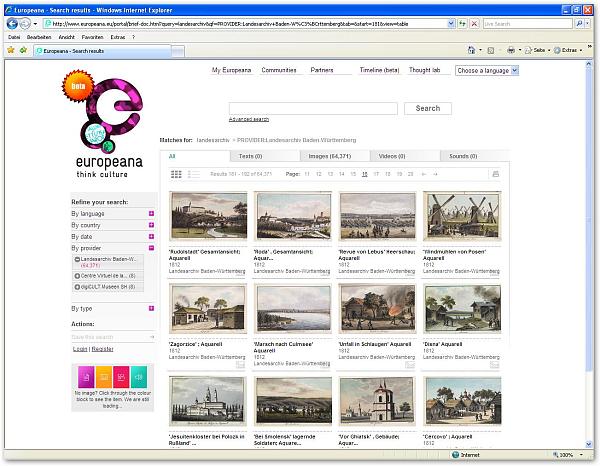Click the pink video type colour block
Image resolution: width=600 pixels, height=466 pixels.
[121, 377]
